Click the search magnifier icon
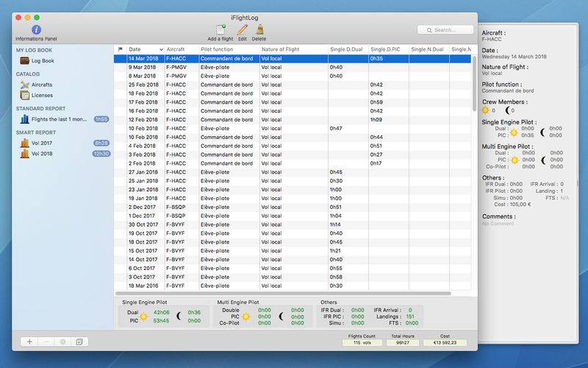This screenshot has height=368, width=588. pos(429,30)
